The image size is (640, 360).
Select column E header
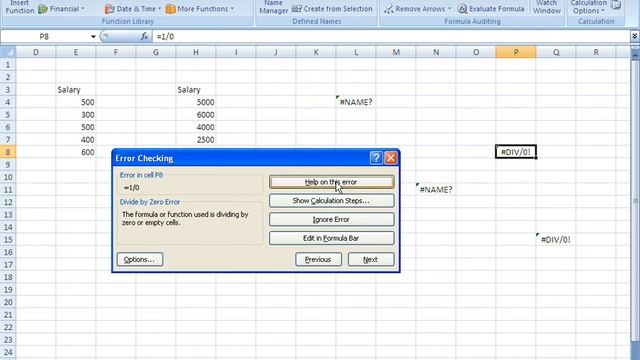[x=76, y=52]
